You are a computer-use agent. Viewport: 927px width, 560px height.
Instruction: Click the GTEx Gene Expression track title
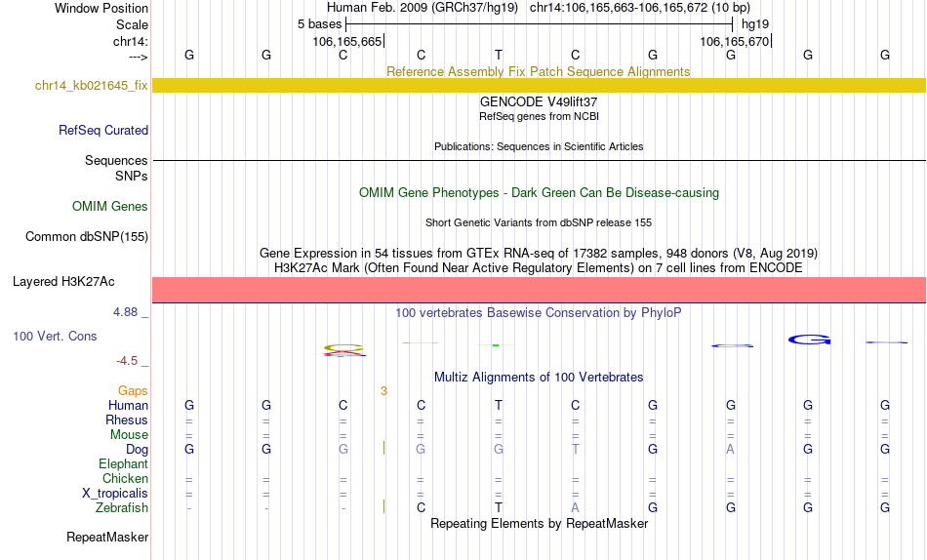tap(538, 253)
